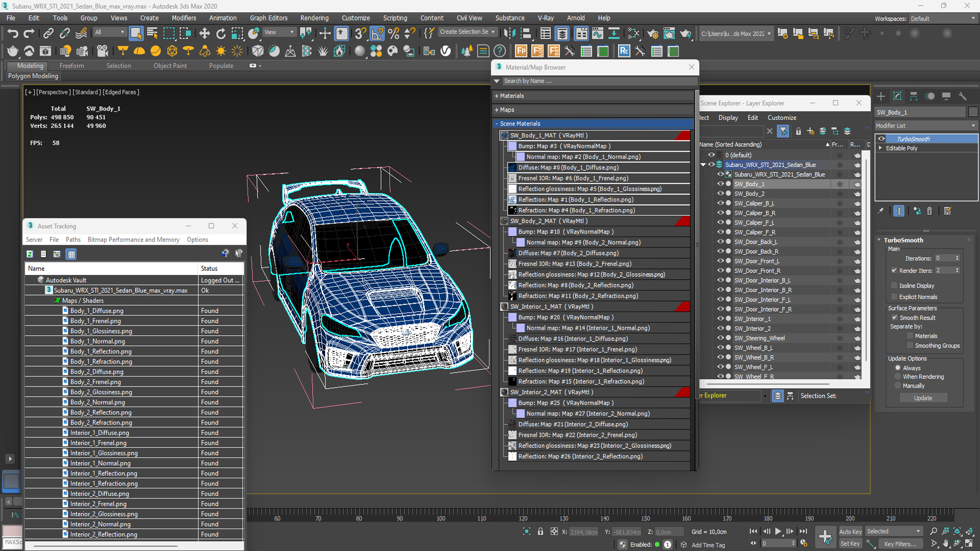Image resolution: width=980 pixels, height=551 pixels.
Task: Open the Workspaces Default dropdown
Action: coord(943,18)
